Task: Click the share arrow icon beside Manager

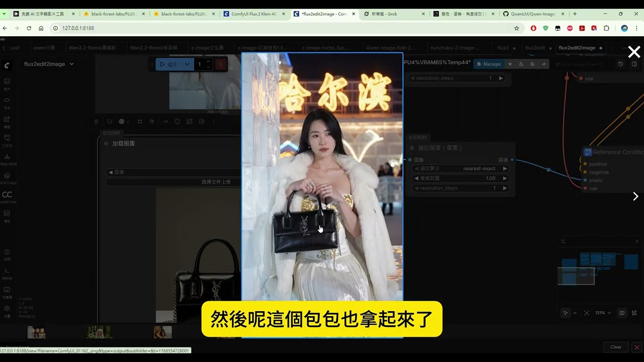Action: [543, 64]
